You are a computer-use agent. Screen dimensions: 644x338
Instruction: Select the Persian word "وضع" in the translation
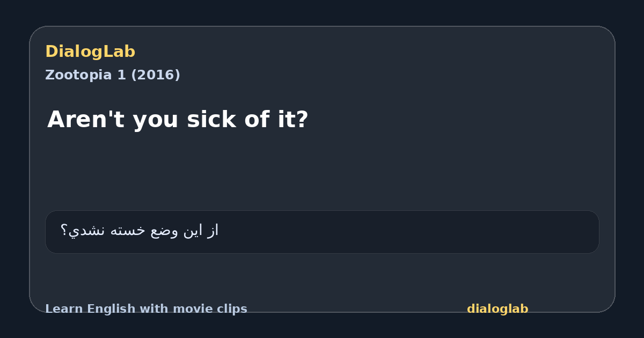(164, 231)
